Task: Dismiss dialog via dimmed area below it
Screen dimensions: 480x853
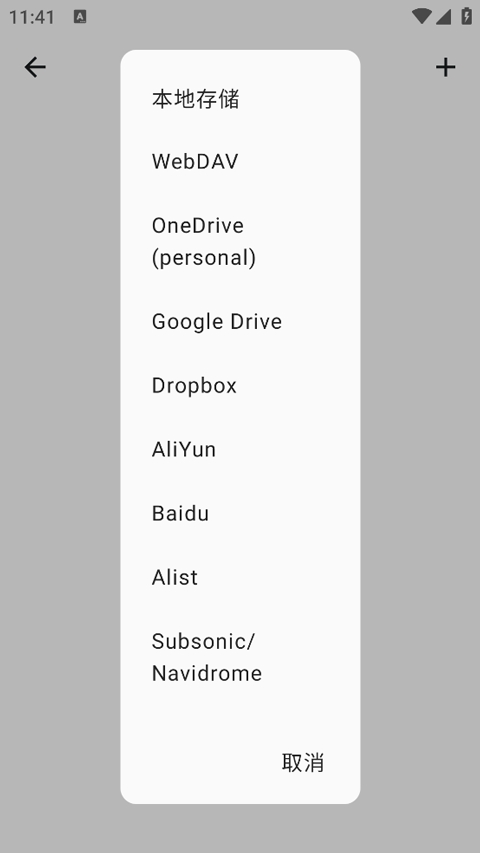Action: pos(240,828)
